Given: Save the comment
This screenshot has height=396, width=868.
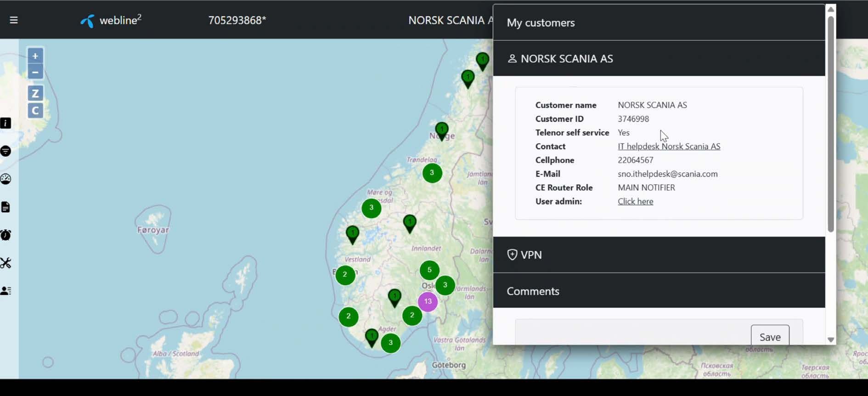Looking at the screenshot, I should pyautogui.click(x=770, y=337).
